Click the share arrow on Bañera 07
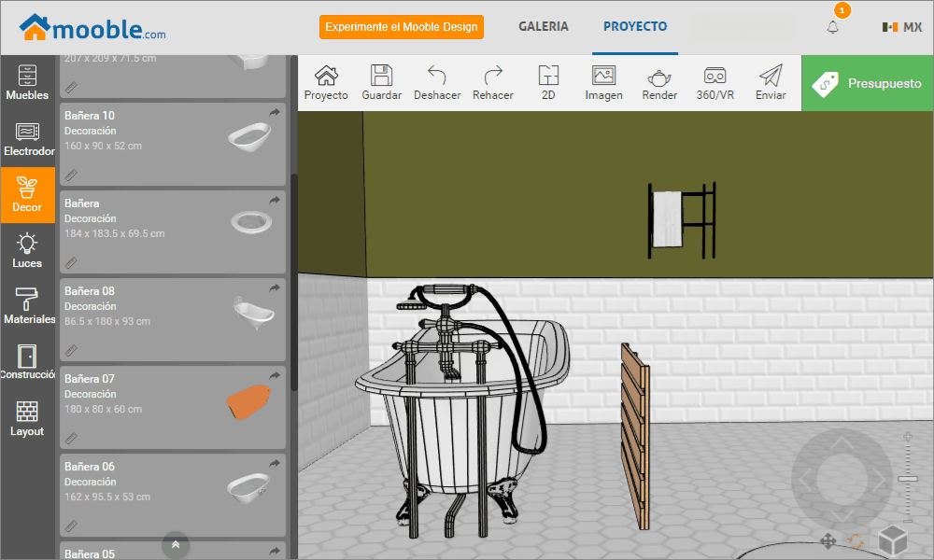 274,375
